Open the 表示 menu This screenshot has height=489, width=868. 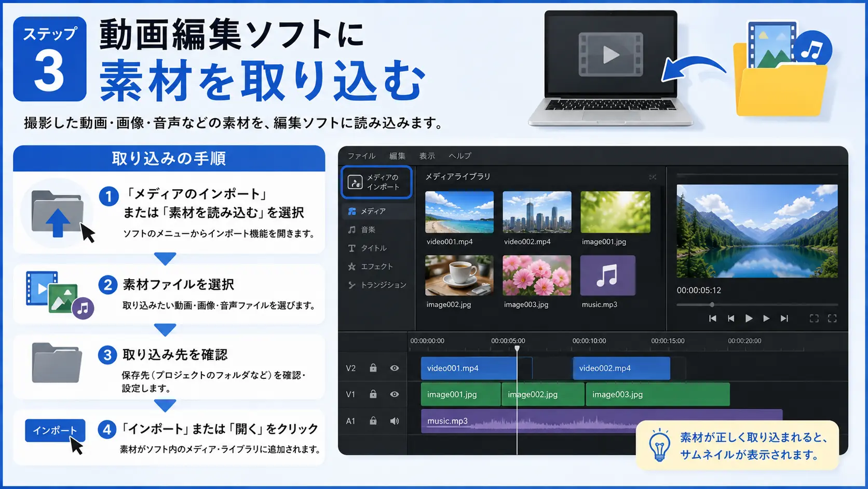tap(427, 156)
